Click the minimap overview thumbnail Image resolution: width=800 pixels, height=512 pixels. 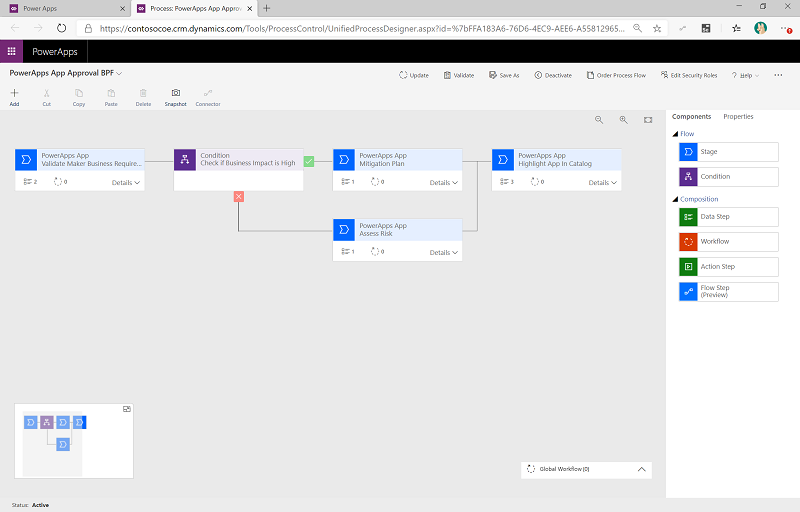click(74, 441)
